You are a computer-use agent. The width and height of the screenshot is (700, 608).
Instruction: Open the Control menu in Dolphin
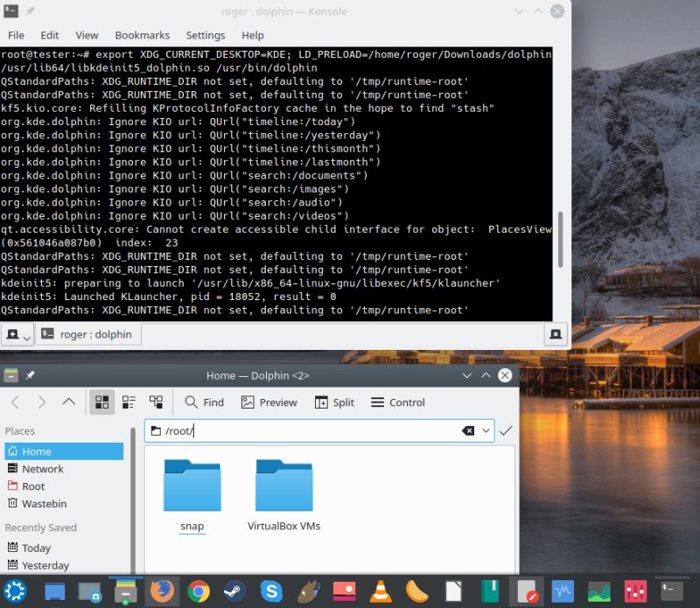coord(397,402)
